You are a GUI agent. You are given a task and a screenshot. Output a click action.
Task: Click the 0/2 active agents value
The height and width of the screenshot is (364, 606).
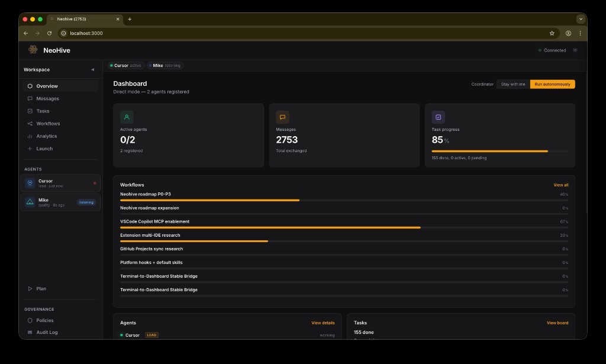coord(128,140)
